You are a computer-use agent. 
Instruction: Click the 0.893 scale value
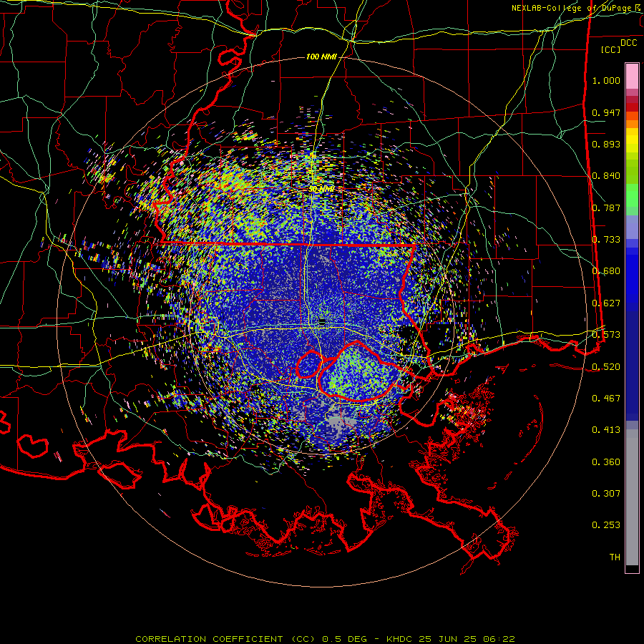(606, 144)
